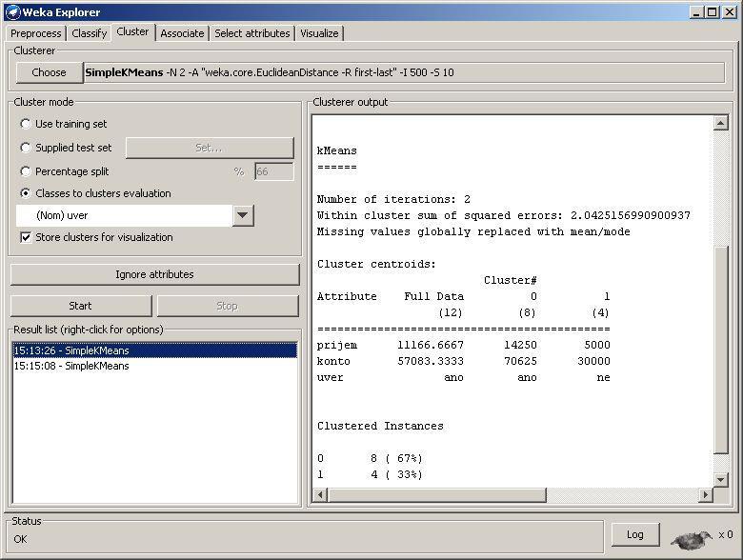743x560 pixels.
Task: Click the Stop button
Action: (228, 306)
